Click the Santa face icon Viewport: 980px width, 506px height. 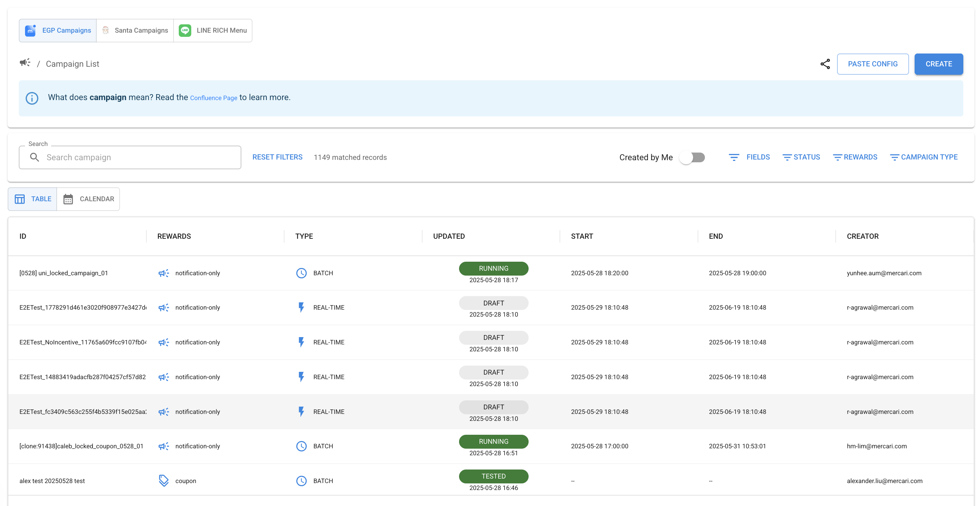tap(106, 31)
